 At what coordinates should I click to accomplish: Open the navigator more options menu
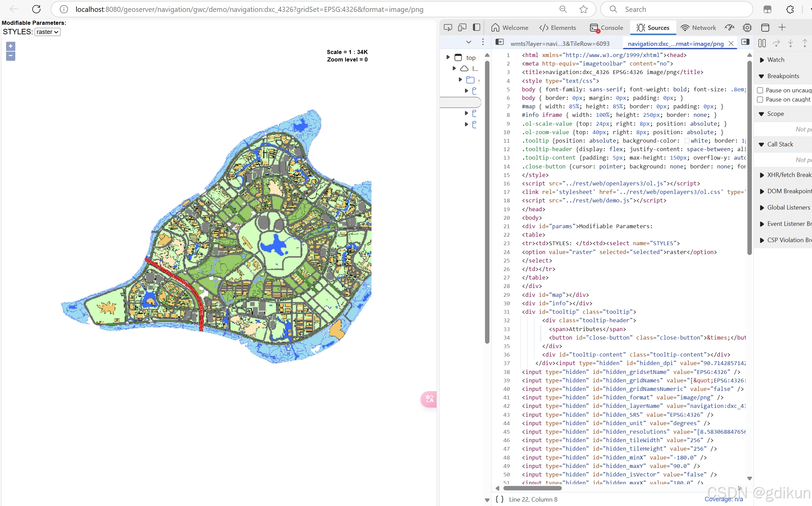pos(483,42)
